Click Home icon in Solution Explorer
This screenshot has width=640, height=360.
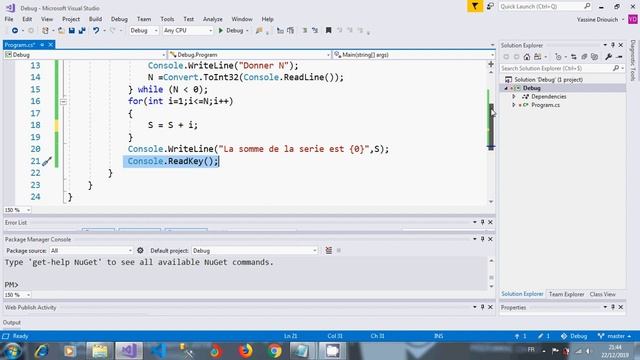point(527,57)
